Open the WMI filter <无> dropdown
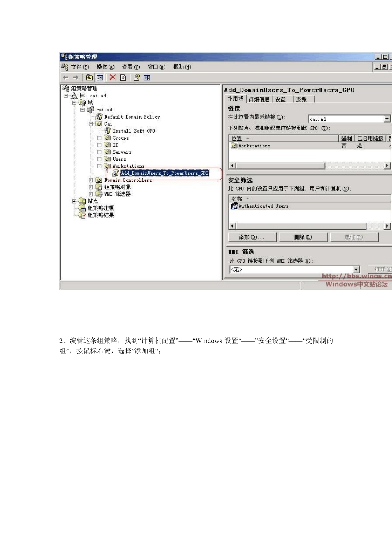This screenshot has height=555, width=392. pyautogui.click(x=357, y=269)
